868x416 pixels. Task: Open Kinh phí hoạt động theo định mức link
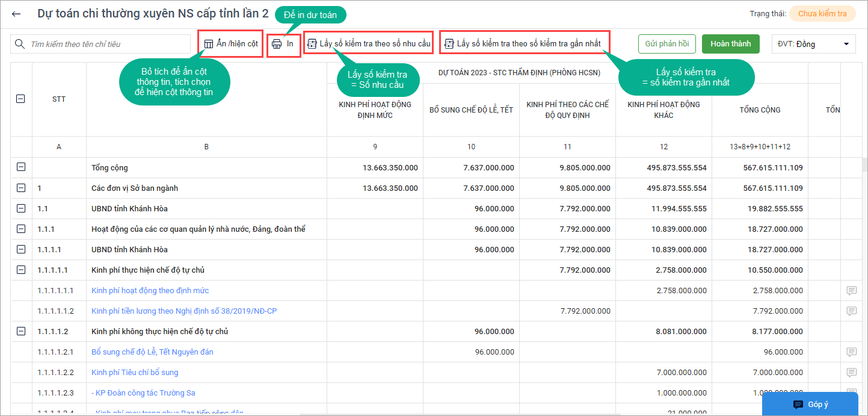(150, 291)
